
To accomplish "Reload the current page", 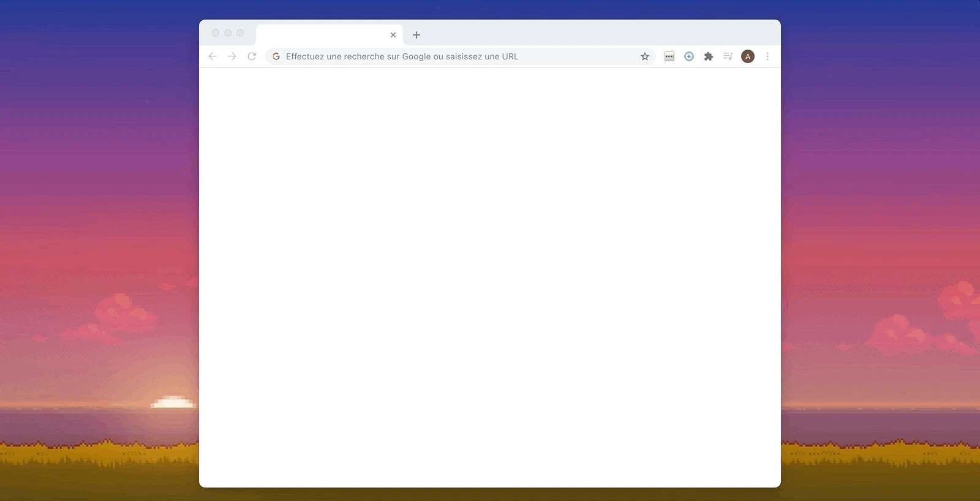I will coord(252,56).
